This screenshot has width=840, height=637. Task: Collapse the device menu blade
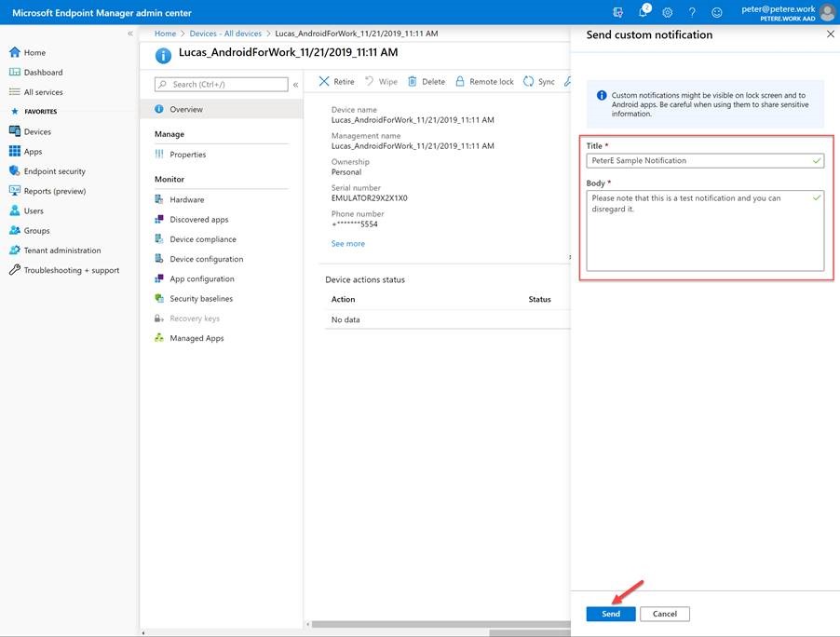click(x=295, y=85)
